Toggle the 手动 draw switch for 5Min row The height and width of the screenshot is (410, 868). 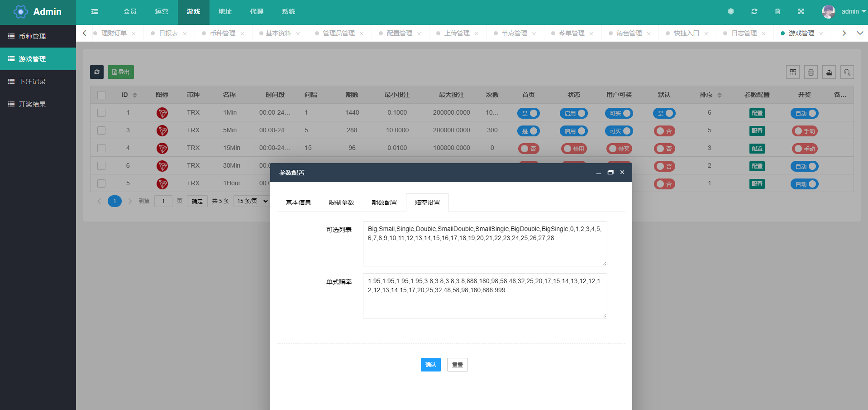(x=804, y=131)
